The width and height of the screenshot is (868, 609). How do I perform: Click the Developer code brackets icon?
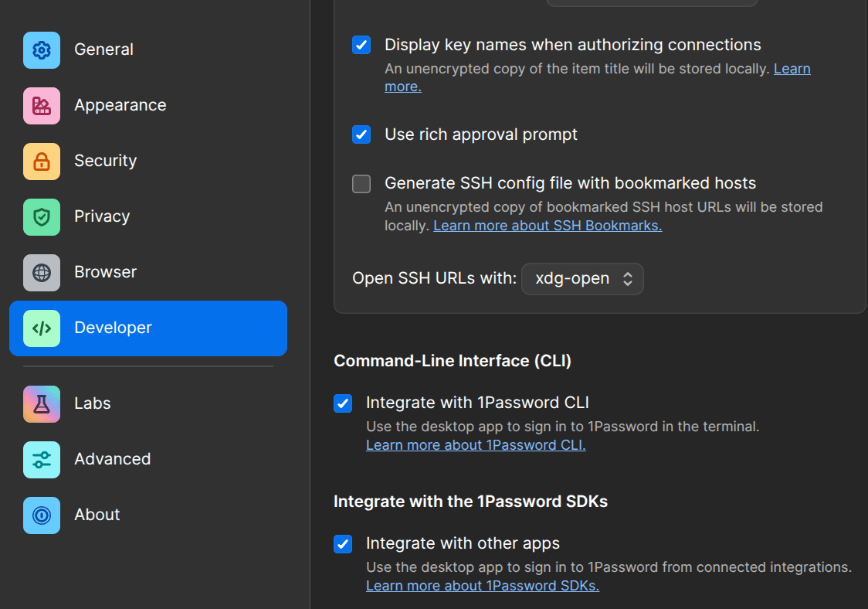coord(42,328)
